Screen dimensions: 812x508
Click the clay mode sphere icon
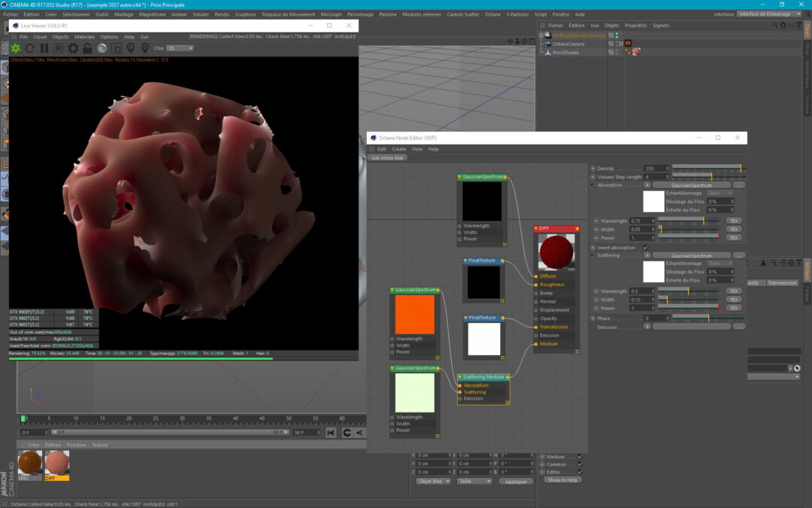(x=101, y=48)
